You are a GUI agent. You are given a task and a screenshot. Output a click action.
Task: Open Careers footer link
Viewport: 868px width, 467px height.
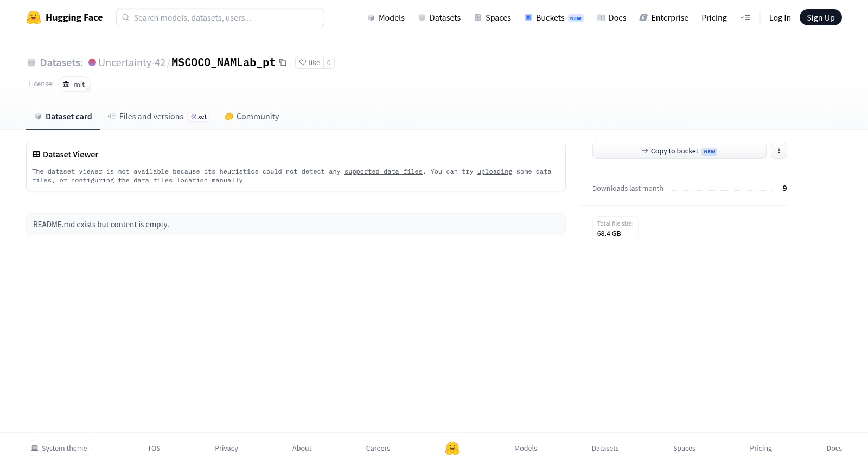(x=378, y=448)
